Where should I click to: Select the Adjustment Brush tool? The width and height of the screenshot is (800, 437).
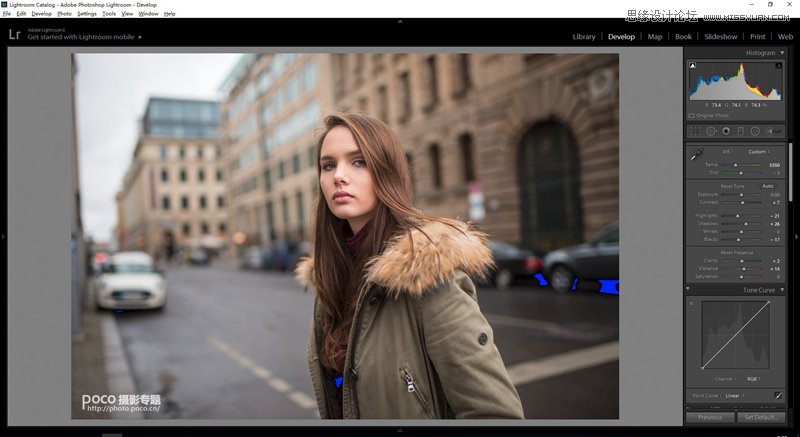[x=773, y=131]
